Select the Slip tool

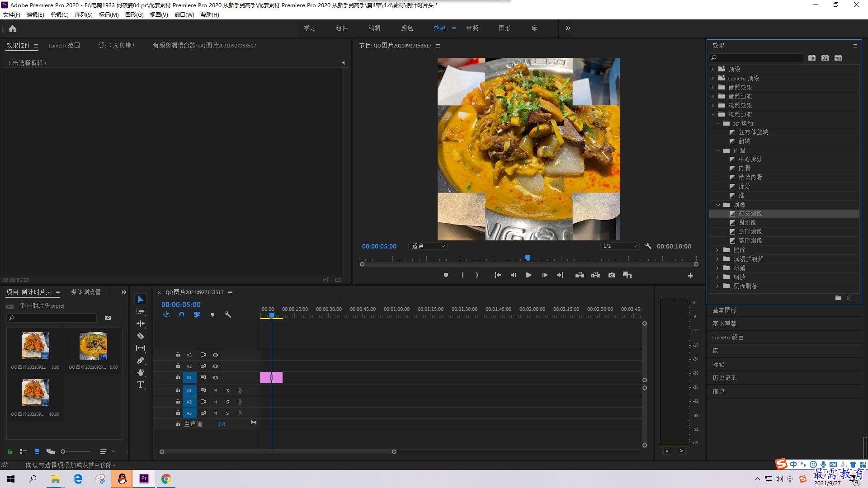tap(141, 348)
